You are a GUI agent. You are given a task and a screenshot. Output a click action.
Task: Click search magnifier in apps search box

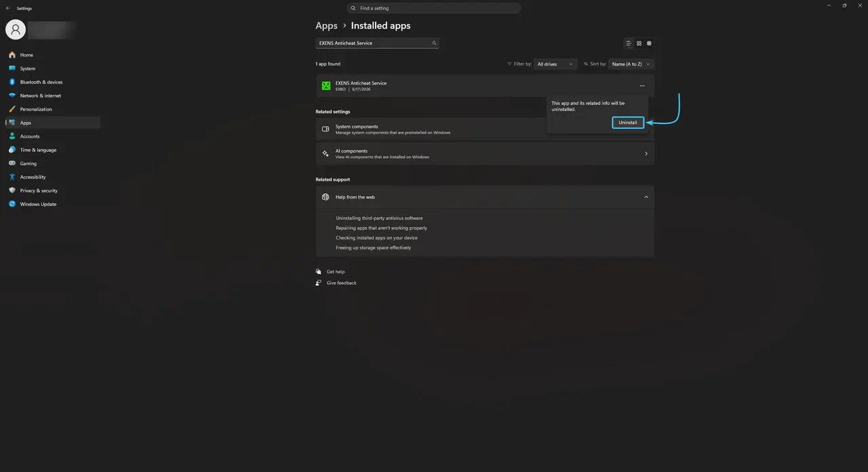click(434, 43)
